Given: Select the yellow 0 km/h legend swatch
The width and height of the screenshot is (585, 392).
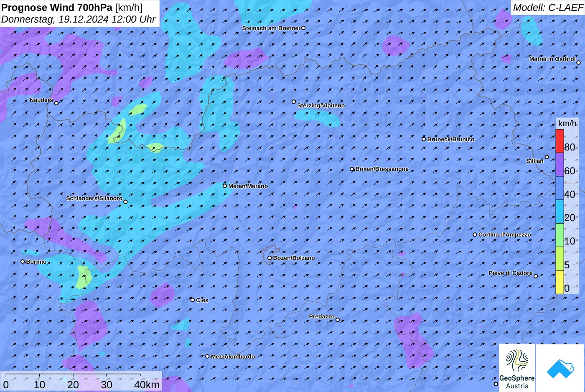Looking at the screenshot, I should tap(560, 282).
